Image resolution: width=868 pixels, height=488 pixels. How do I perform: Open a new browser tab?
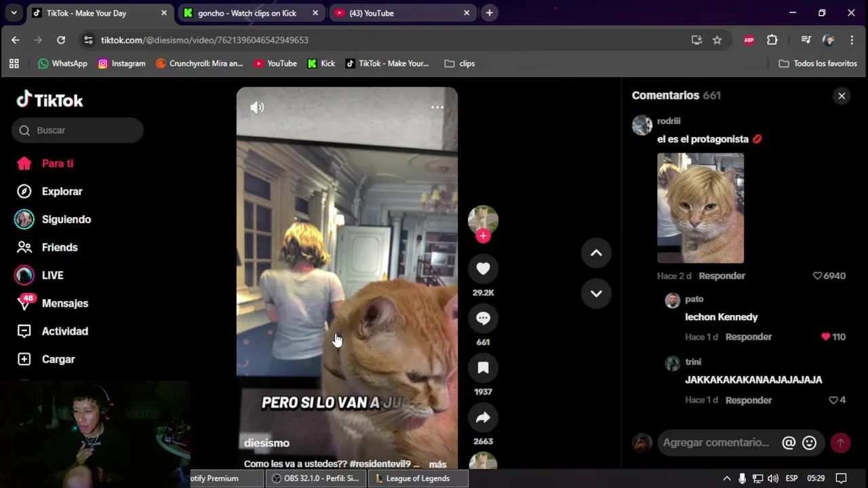click(x=490, y=13)
